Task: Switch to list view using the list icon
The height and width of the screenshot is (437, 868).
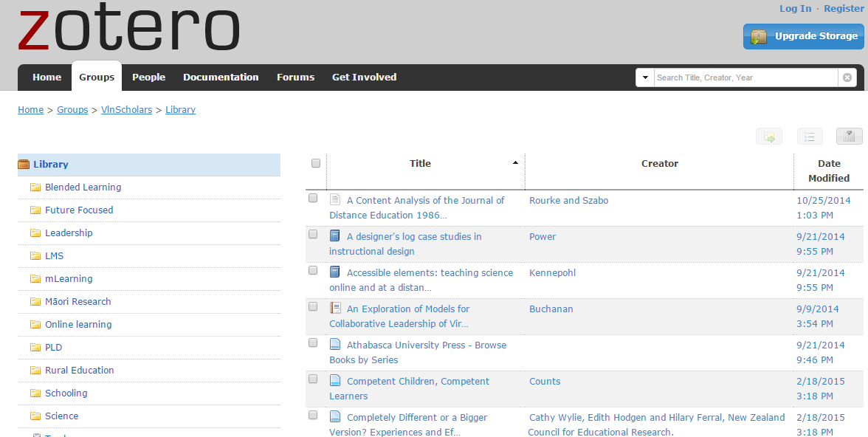Action: tap(810, 136)
